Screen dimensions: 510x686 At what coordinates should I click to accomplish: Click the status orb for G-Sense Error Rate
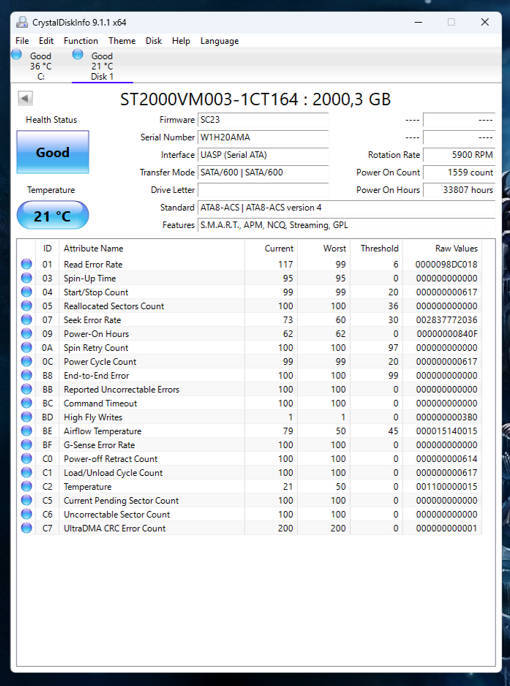27,444
